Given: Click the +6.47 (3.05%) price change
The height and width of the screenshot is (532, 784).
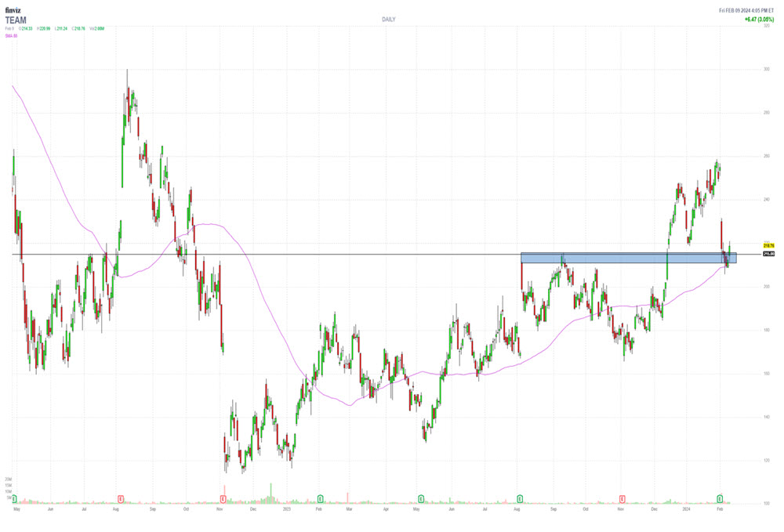Looking at the screenshot, I should tap(757, 19).
